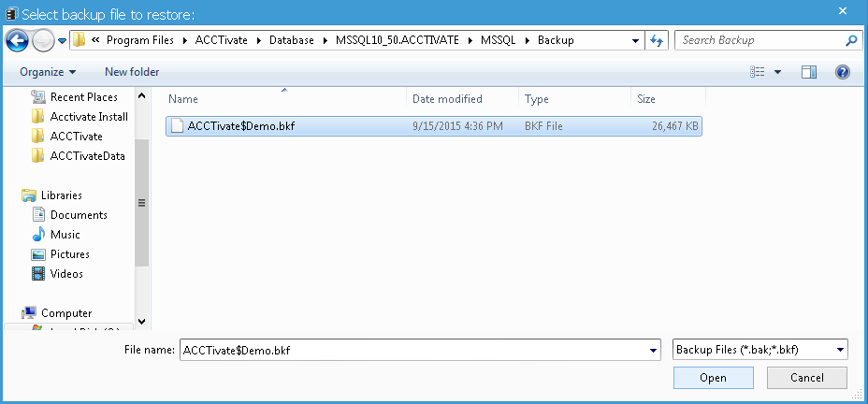
Task: Toggle the preview pane icon
Action: (x=809, y=72)
